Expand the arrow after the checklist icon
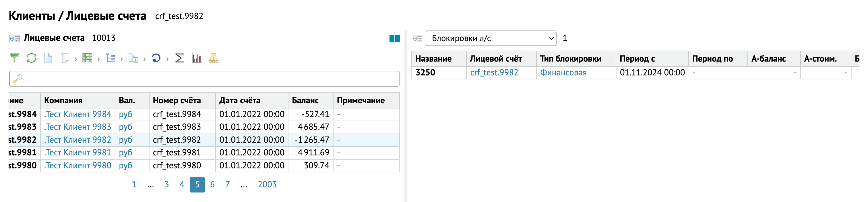Image resolution: width=868 pixels, height=202 pixels. pos(75,59)
